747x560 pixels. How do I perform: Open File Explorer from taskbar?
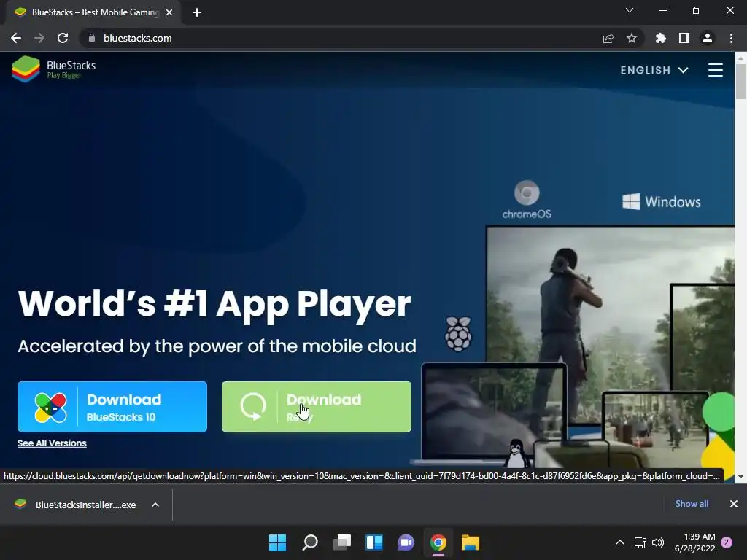coord(471,542)
